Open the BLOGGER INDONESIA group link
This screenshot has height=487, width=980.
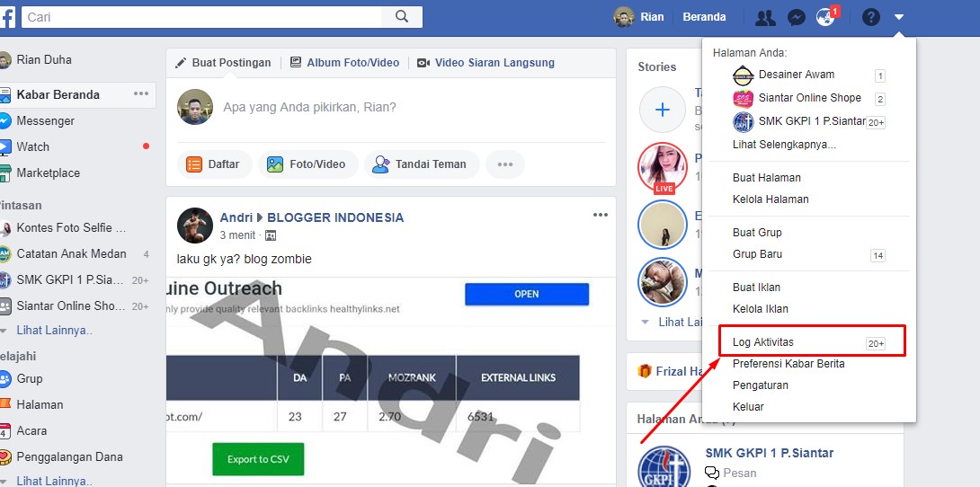335,217
